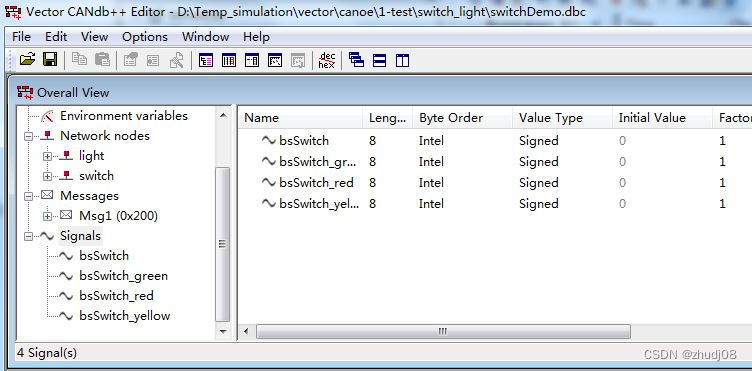Expand the light node branch
The height and width of the screenshot is (371, 752).
(47, 156)
